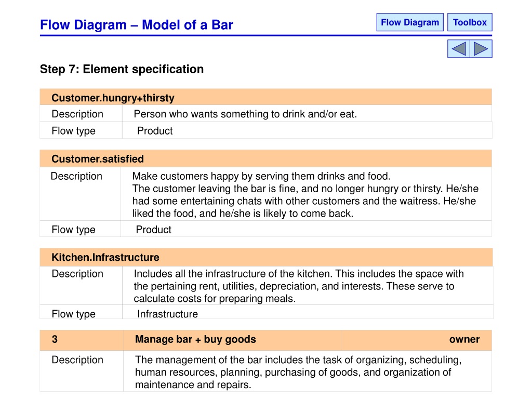Click the slide title 'Flow Diagram – Model of a Bar'

click(137, 25)
